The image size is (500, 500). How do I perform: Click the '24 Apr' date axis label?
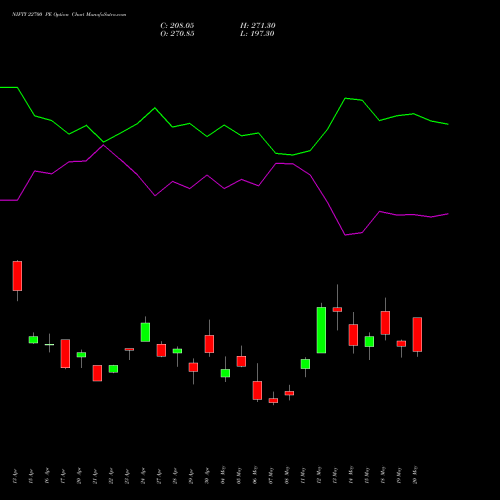(x=143, y=476)
